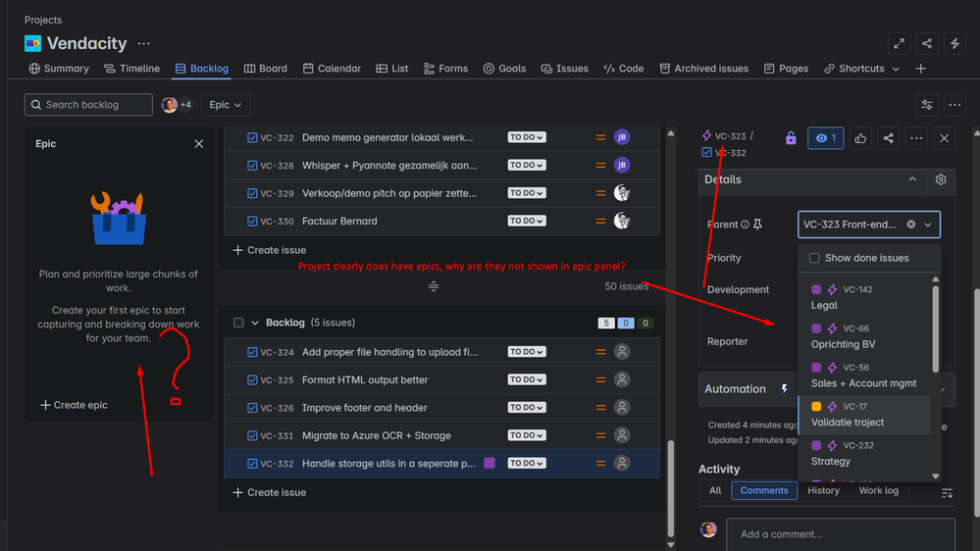Open the Archived issues tab
Screen dimensions: 980x551
(703, 69)
